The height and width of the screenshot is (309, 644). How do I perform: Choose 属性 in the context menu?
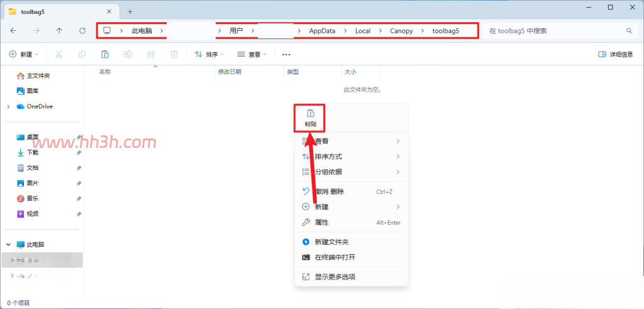click(x=352, y=222)
